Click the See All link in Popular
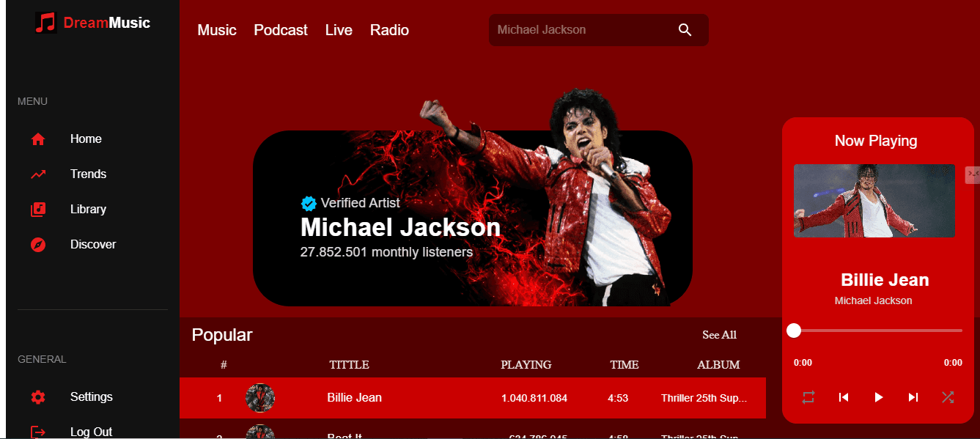The height and width of the screenshot is (439, 980). tap(719, 335)
